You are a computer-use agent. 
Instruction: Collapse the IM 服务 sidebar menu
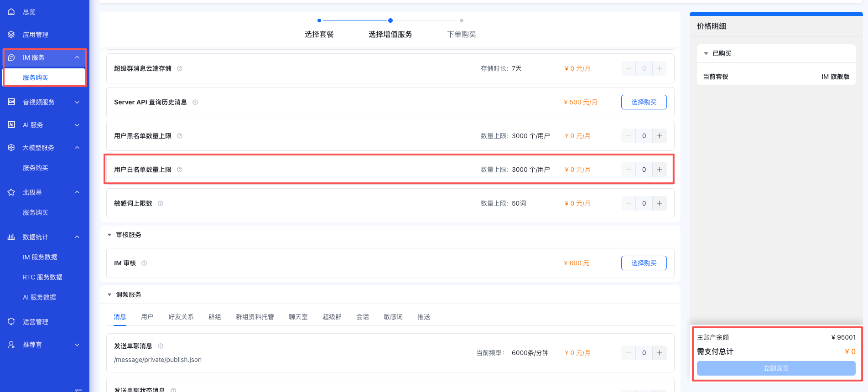click(x=77, y=57)
